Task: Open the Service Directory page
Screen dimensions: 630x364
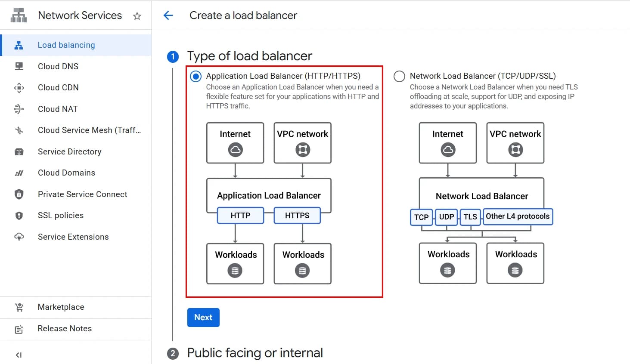Action: (x=69, y=151)
